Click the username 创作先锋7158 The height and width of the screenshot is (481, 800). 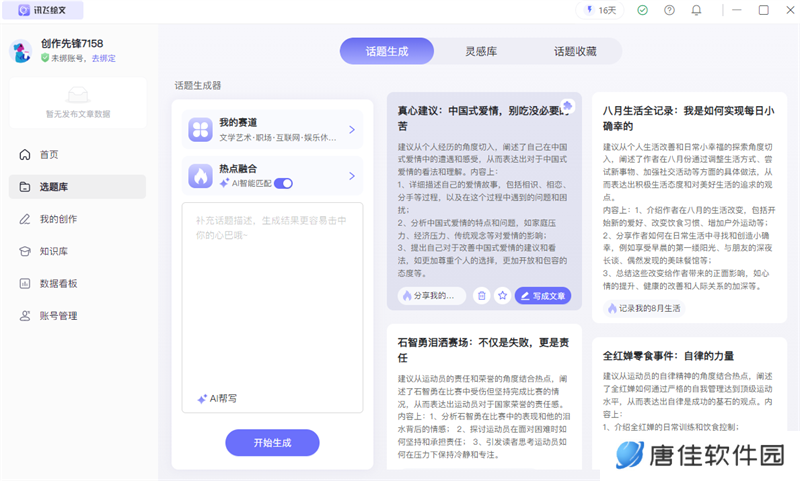click(72, 44)
